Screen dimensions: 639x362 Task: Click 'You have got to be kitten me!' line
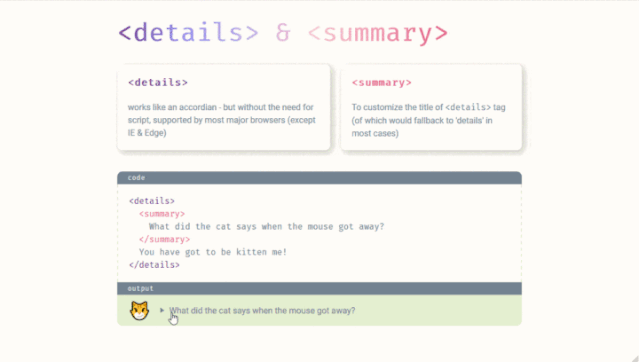pos(213,252)
